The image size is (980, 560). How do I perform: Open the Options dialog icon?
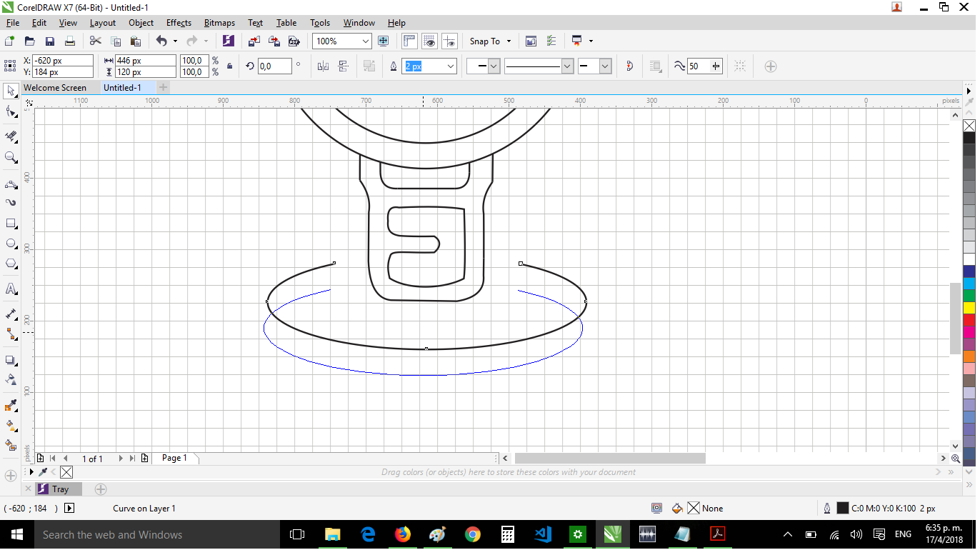point(551,41)
